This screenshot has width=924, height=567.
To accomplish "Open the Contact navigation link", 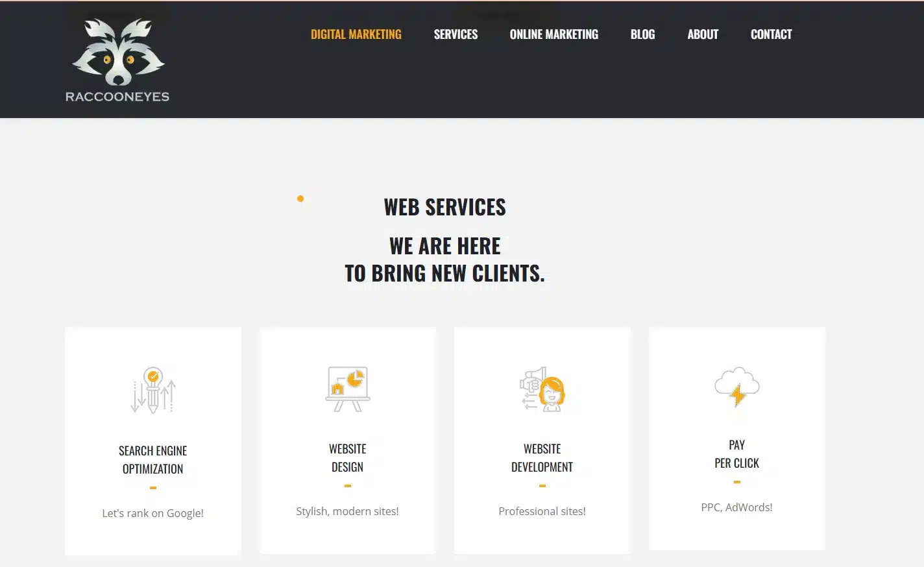I will click(x=772, y=34).
